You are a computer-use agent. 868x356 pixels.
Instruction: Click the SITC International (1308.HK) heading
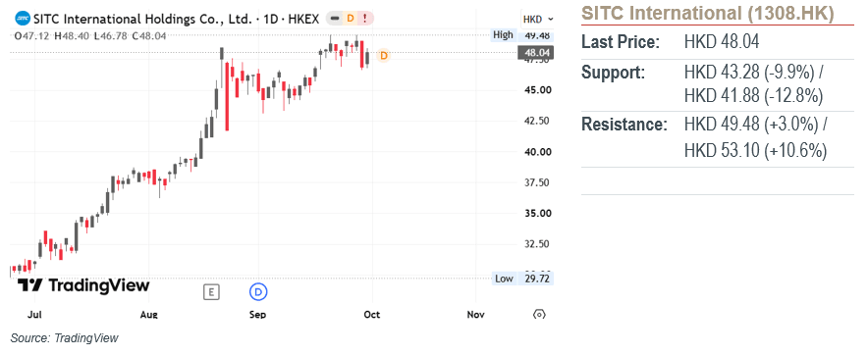[708, 13]
